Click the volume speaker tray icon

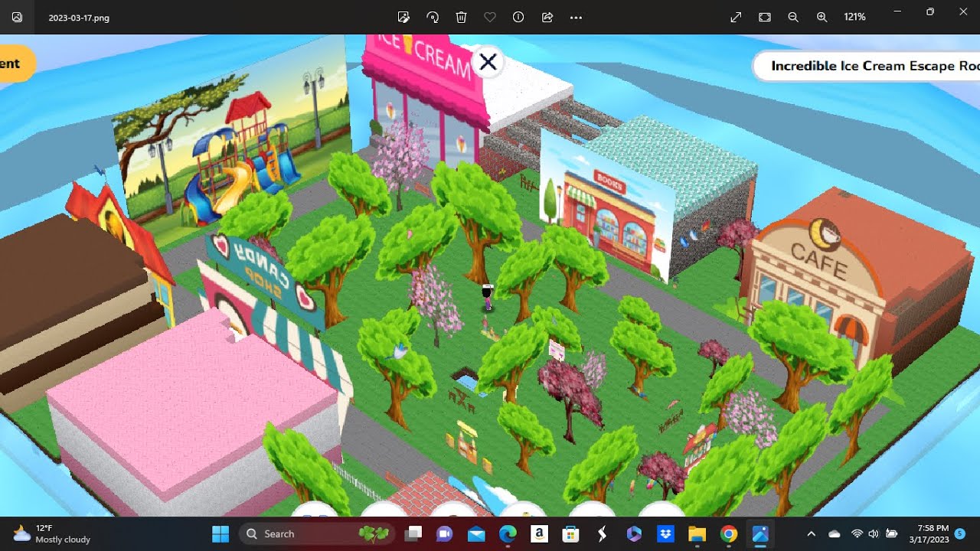coord(874,533)
